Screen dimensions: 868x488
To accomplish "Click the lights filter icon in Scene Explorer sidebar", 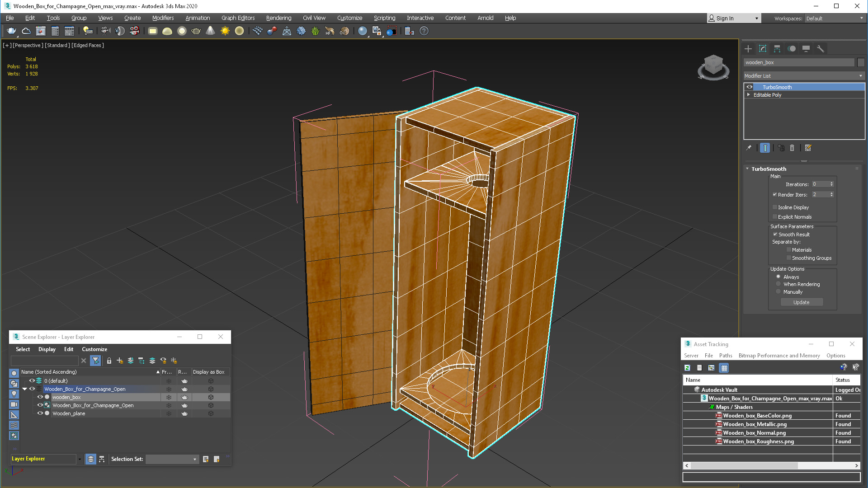I will [14, 394].
